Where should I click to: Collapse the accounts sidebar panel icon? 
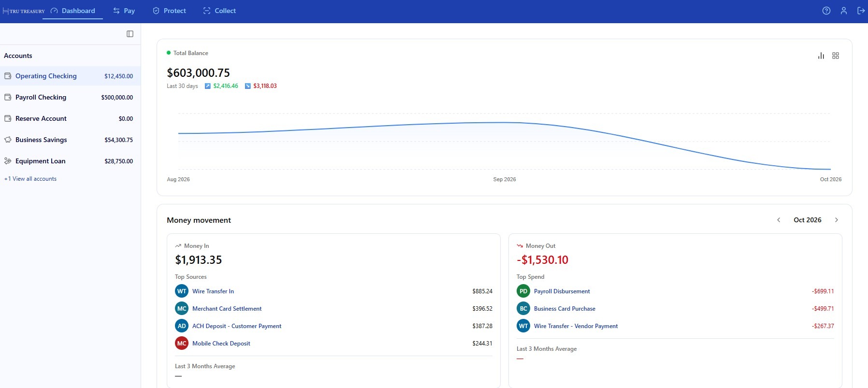tap(130, 34)
